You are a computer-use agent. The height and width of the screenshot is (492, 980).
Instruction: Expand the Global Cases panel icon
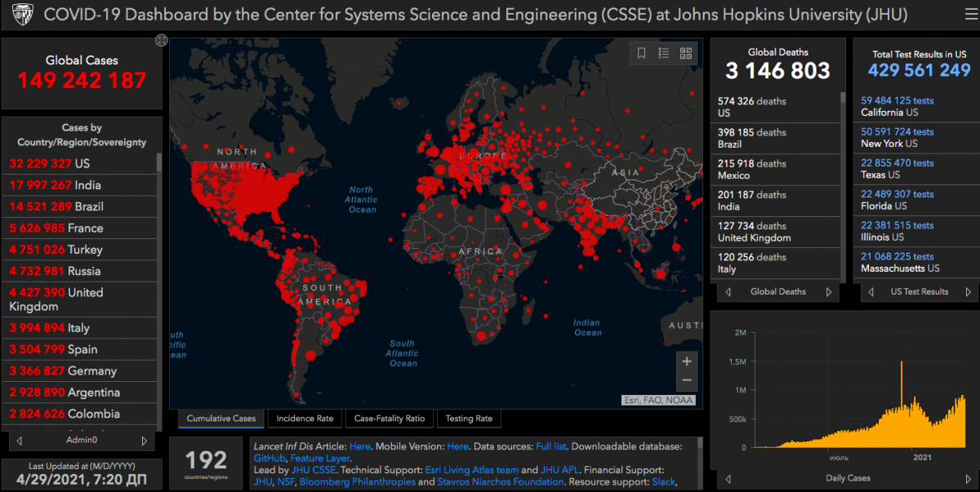pyautogui.click(x=161, y=40)
